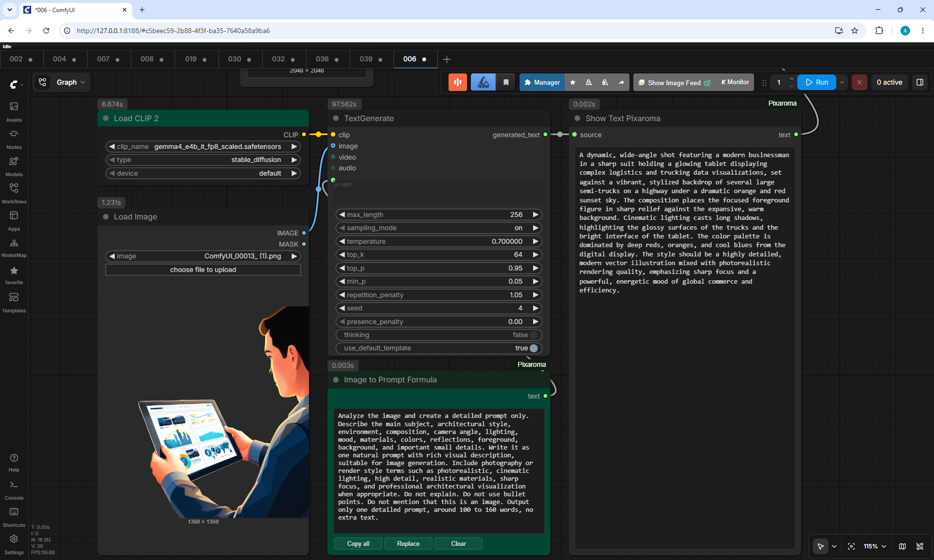
Task: Open keyboard Shortcuts panel
Action: [x=14, y=517]
